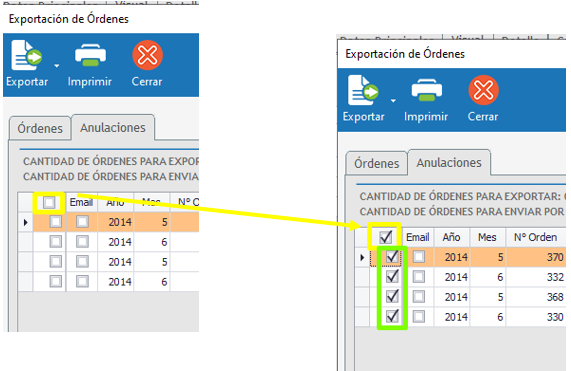571x371 pixels.
Task: Check select-all header checkbox in left window
Action: coord(49,202)
